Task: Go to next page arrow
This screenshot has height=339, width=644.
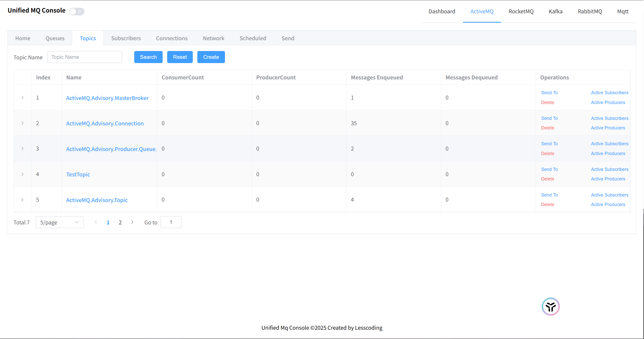Action: 132,222
